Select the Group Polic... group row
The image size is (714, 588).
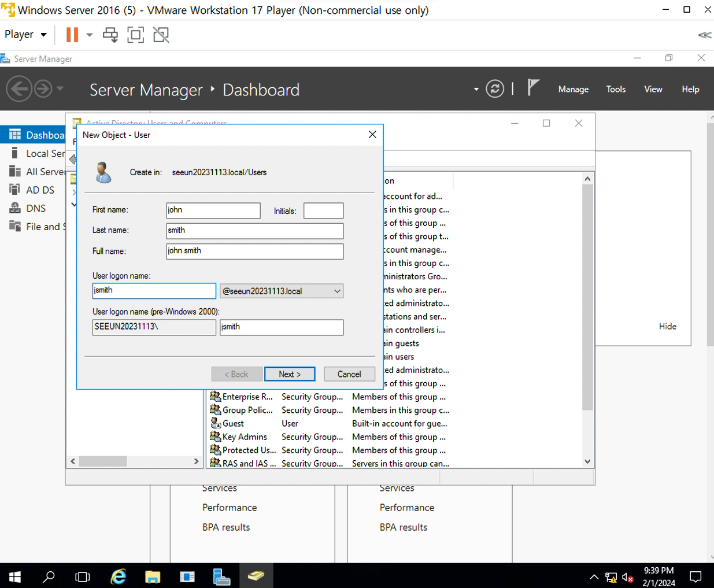click(330, 410)
